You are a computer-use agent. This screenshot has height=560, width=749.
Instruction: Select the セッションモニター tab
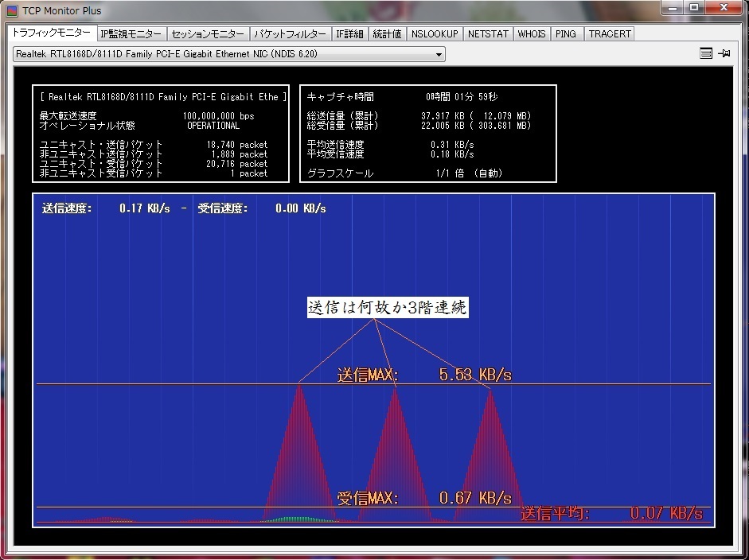208,34
